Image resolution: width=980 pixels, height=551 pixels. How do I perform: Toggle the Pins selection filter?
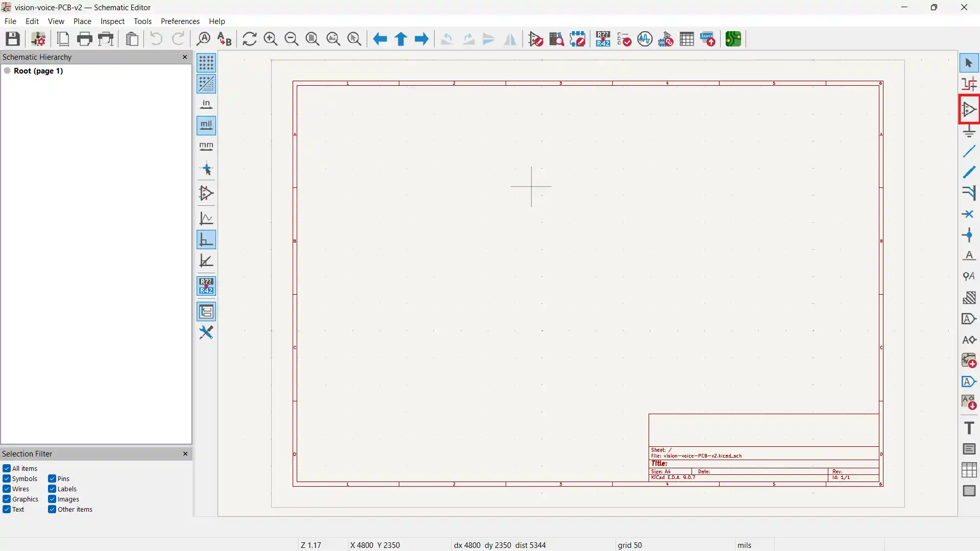[52, 478]
